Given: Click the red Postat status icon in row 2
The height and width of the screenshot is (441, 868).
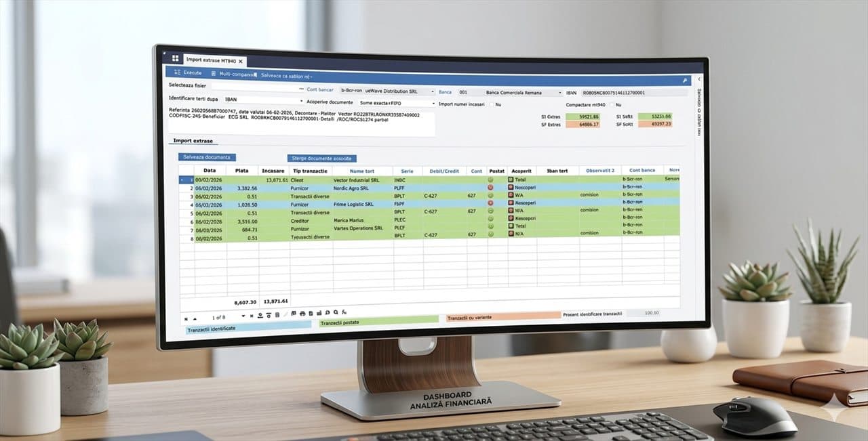Looking at the screenshot, I should [x=490, y=188].
